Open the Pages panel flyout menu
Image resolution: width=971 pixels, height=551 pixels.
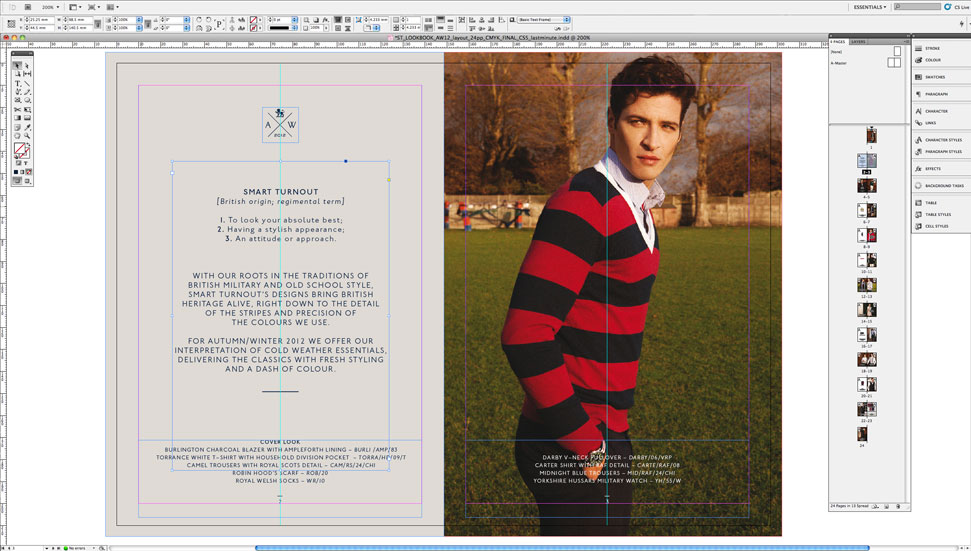click(x=907, y=41)
